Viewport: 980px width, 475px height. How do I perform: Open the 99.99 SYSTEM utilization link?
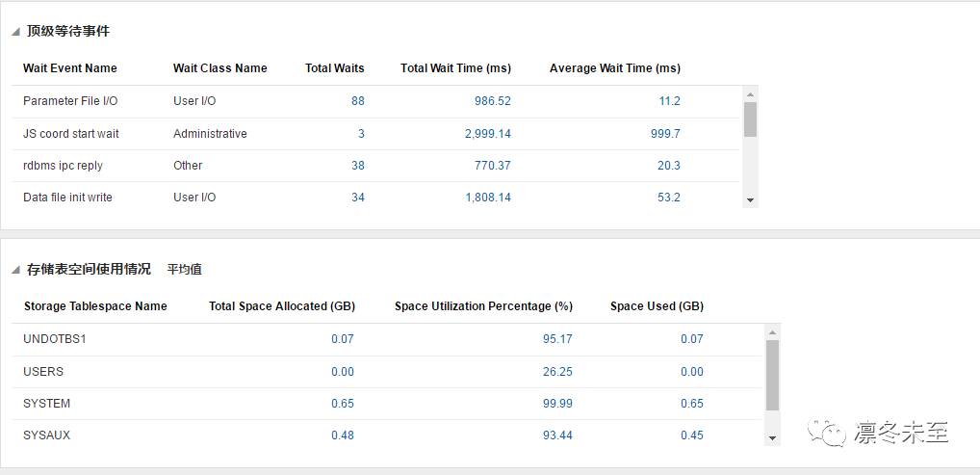[557, 404]
